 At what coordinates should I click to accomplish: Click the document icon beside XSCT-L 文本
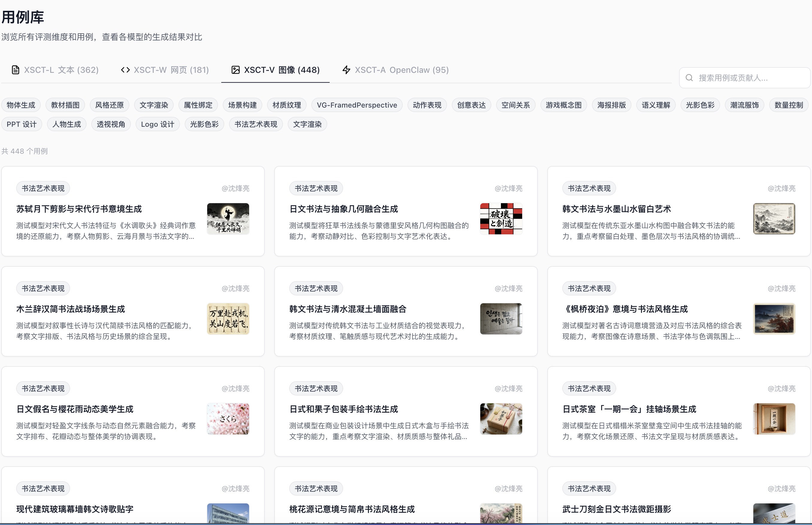pyautogui.click(x=15, y=70)
